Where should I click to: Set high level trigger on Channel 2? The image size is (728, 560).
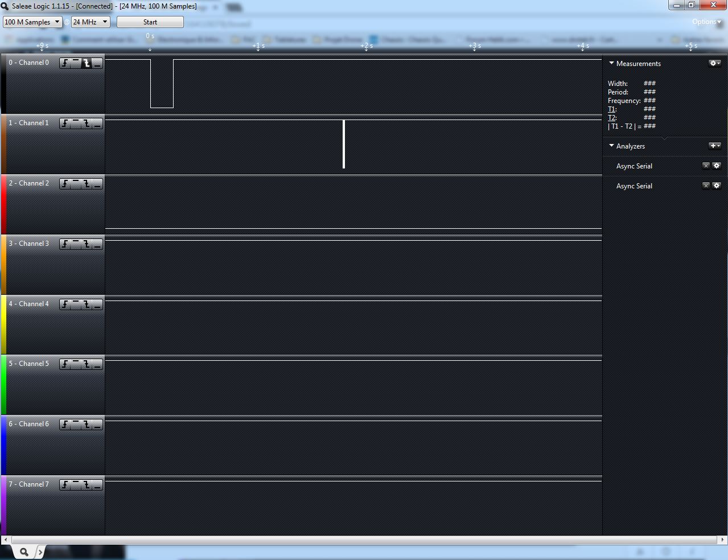(x=76, y=184)
